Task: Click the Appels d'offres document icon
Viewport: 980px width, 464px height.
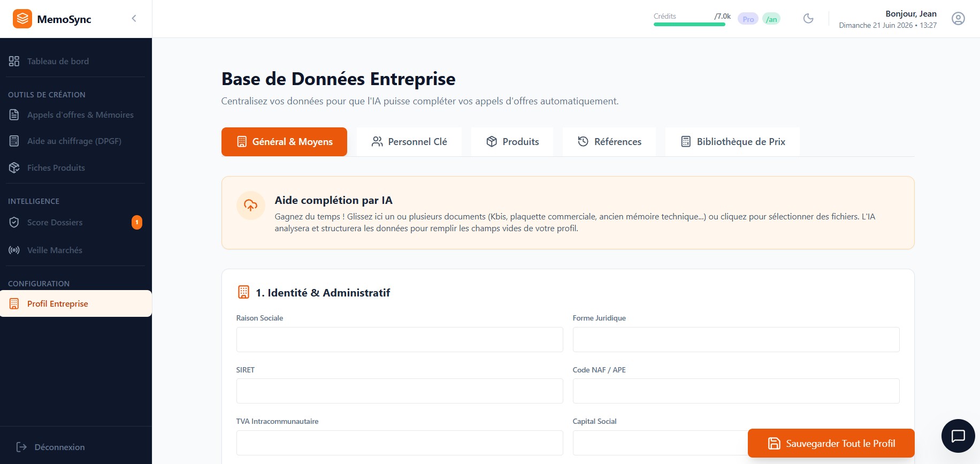Action: (14, 115)
